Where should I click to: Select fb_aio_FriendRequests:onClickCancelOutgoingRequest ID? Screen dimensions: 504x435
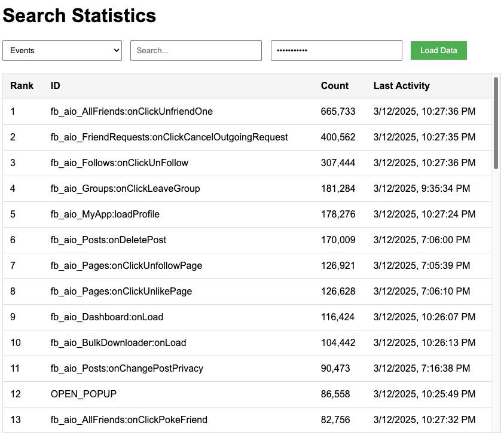[x=169, y=137]
